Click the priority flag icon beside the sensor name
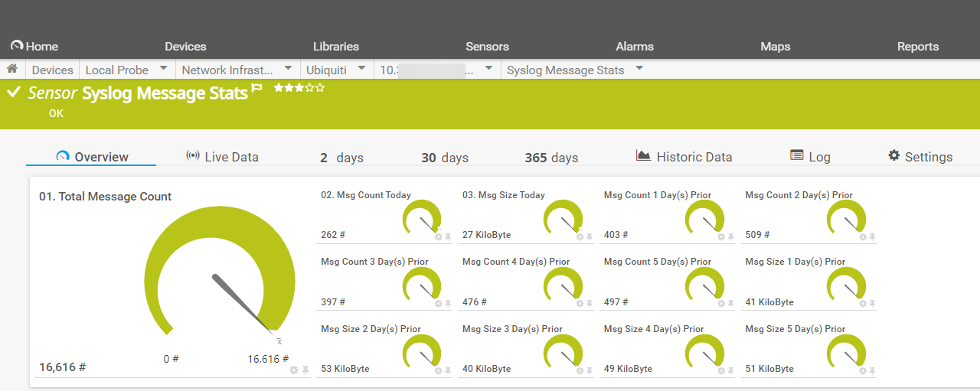The width and height of the screenshot is (980, 391). click(257, 89)
